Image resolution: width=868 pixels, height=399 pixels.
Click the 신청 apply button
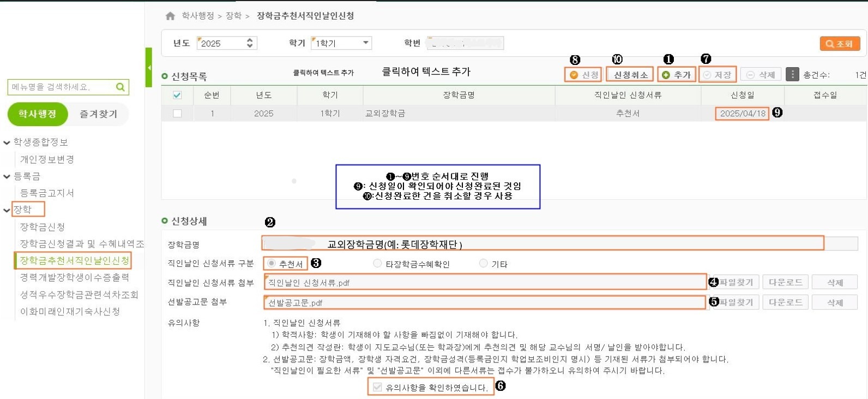point(583,75)
